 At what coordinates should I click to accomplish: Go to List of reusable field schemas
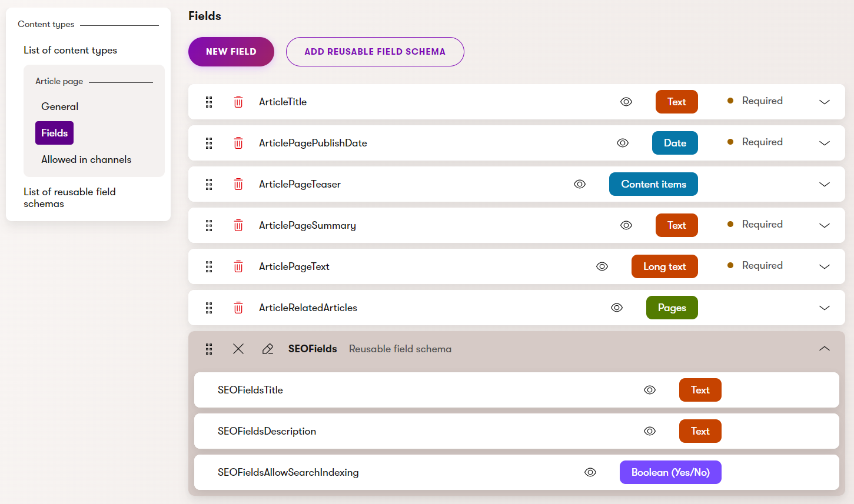click(x=69, y=198)
